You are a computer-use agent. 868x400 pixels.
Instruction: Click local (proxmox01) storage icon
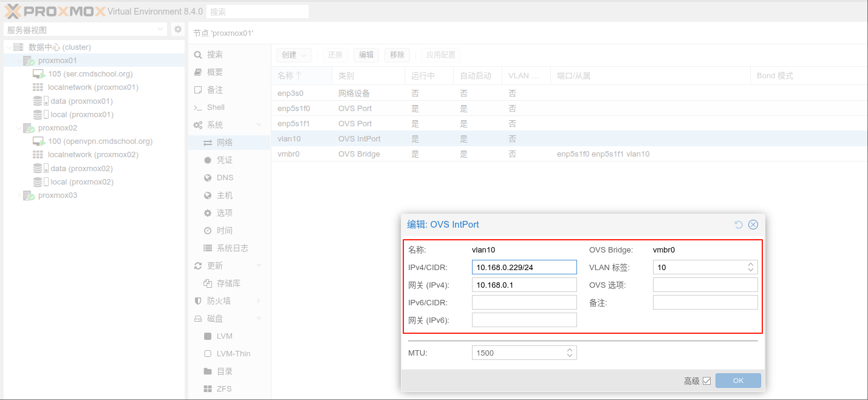click(40, 115)
